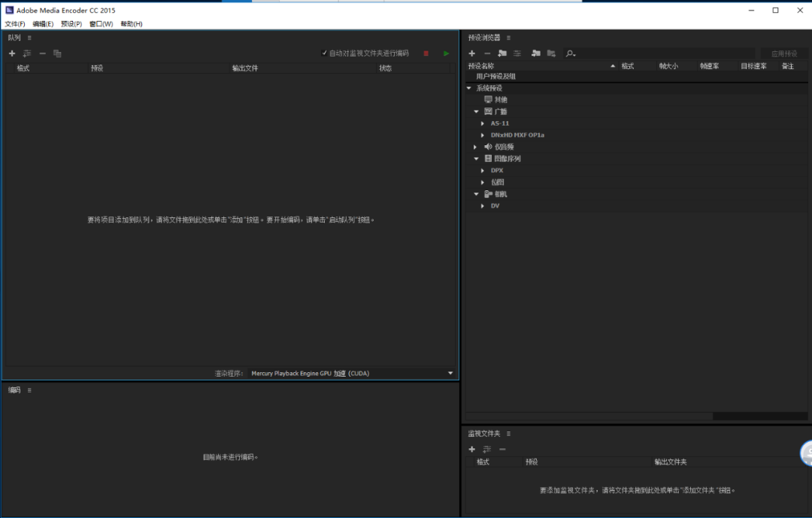The image size is (812, 518).
Task: Click the Add Output icon in the Queue toolbar
Action: [x=27, y=53]
